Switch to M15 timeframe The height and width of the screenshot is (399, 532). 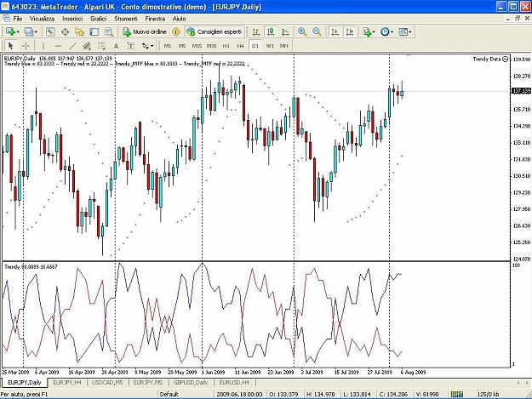coord(197,46)
